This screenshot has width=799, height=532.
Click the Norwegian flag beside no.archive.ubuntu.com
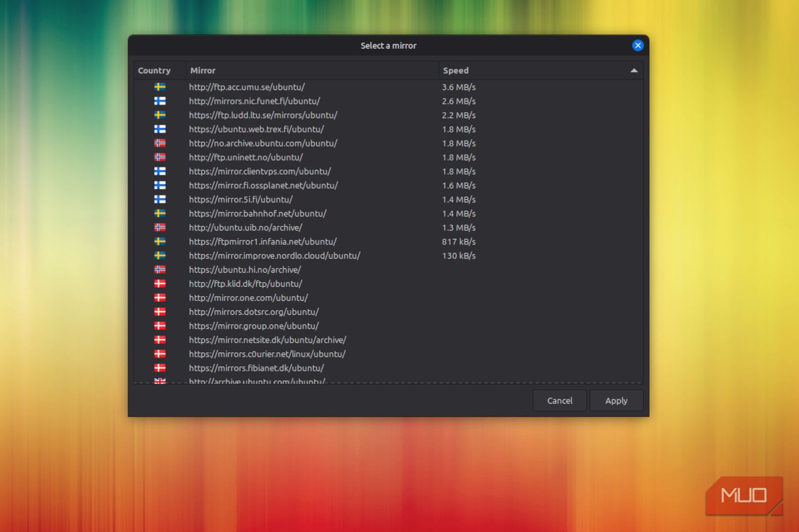pyautogui.click(x=160, y=143)
